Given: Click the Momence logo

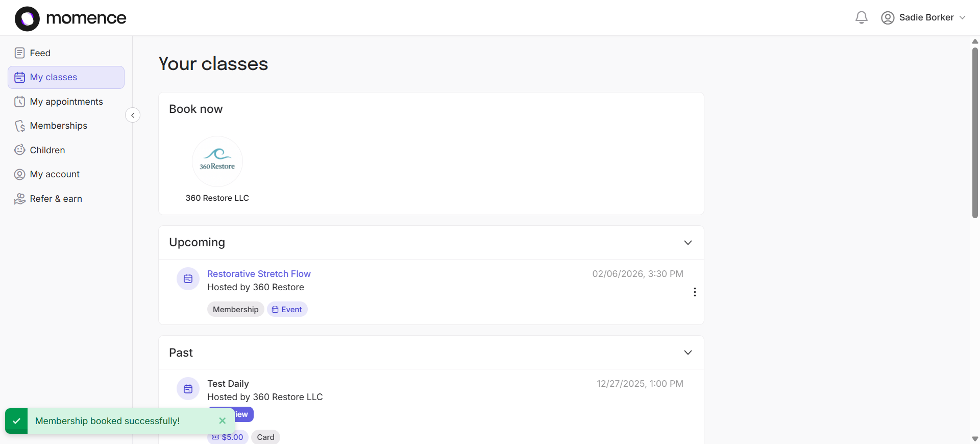Looking at the screenshot, I should 70,18.
